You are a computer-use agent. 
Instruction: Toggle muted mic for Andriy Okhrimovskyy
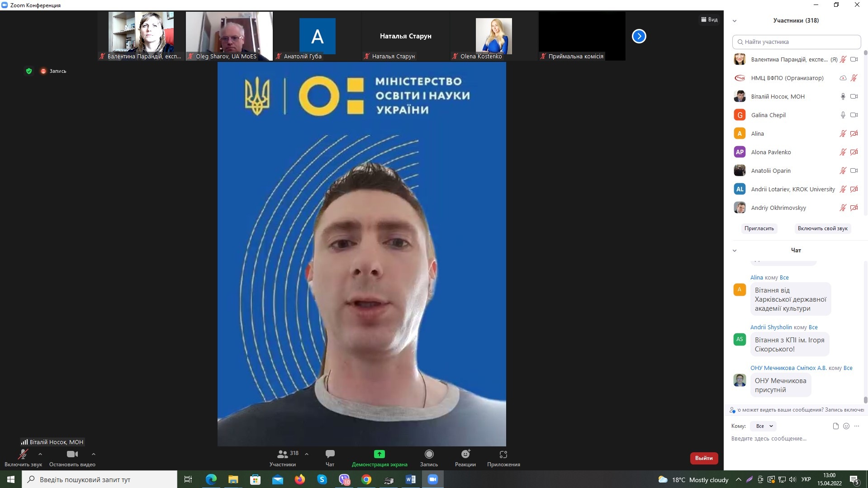click(x=843, y=208)
